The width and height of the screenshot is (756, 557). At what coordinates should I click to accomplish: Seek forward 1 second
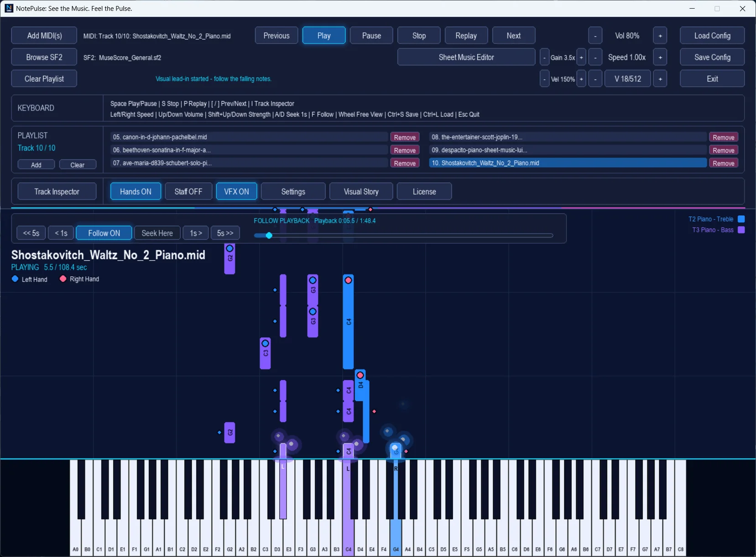coord(196,233)
